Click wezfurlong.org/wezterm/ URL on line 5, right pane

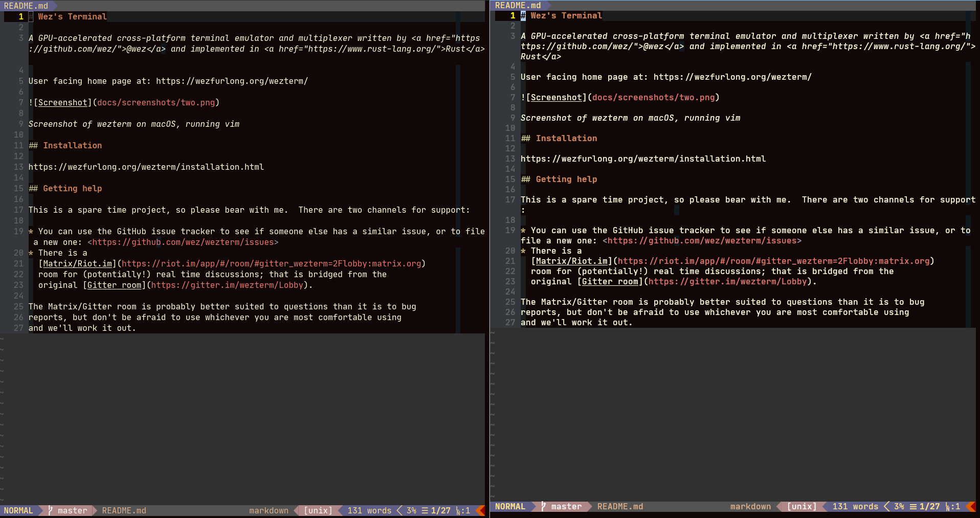tap(733, 77)
